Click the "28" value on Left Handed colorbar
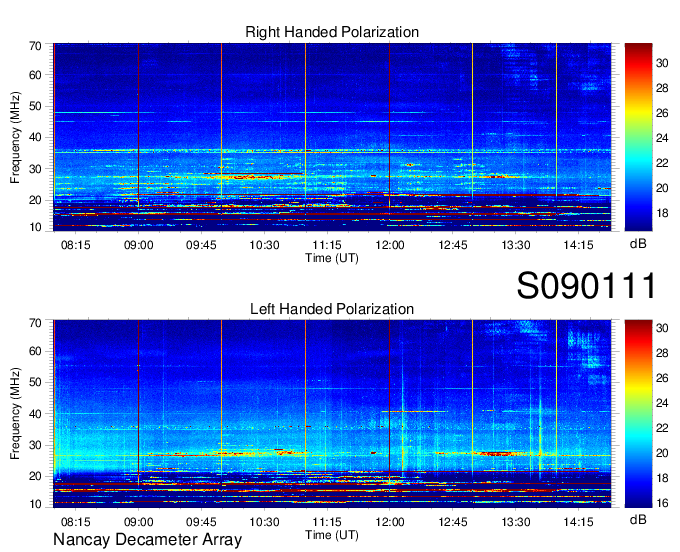680x552 pixels. [662, 353]
